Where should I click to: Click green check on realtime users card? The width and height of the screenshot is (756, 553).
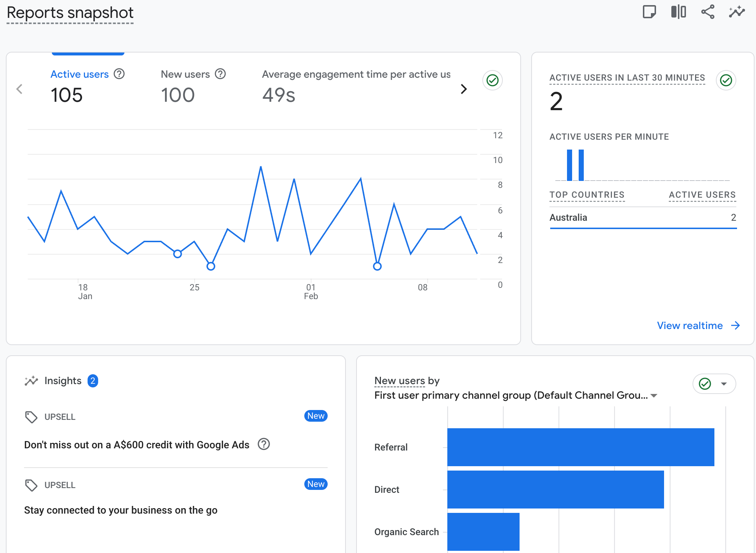(726, 80)
